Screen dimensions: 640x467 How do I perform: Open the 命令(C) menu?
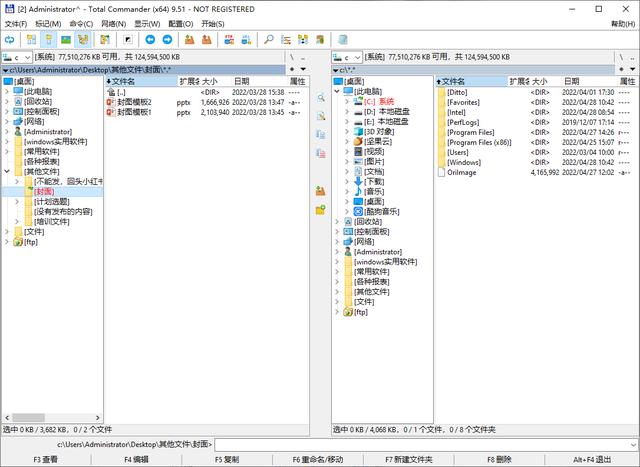point(81,24)
